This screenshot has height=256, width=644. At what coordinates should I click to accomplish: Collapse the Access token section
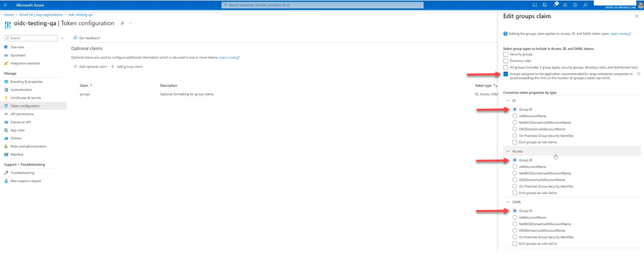(x=507, y=151)
